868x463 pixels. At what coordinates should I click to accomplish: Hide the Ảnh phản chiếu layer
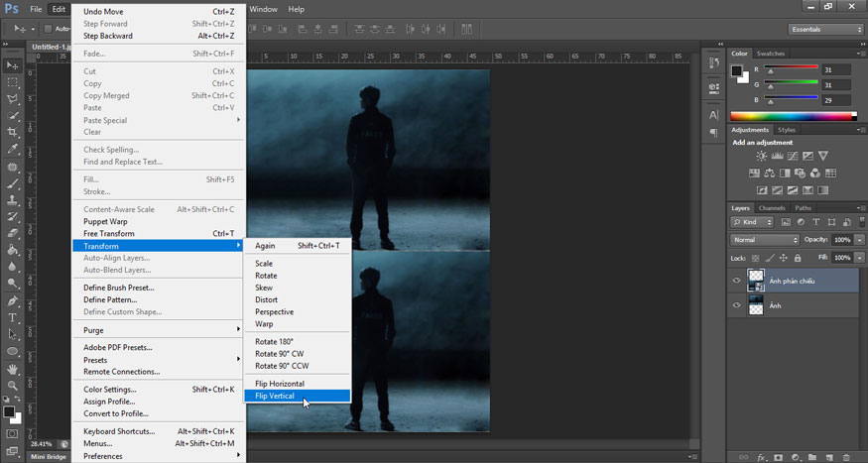pos(736,281)
